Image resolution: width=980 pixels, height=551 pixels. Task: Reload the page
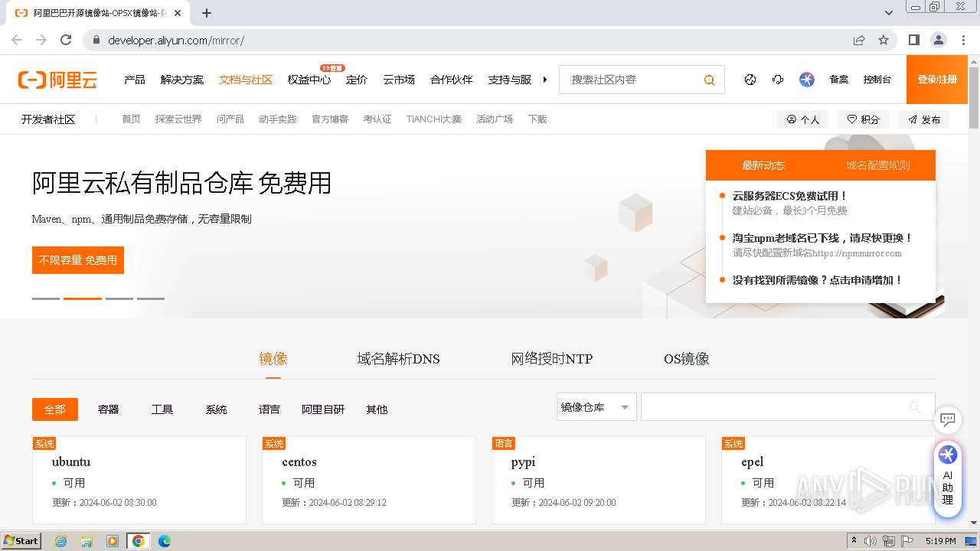66,40
